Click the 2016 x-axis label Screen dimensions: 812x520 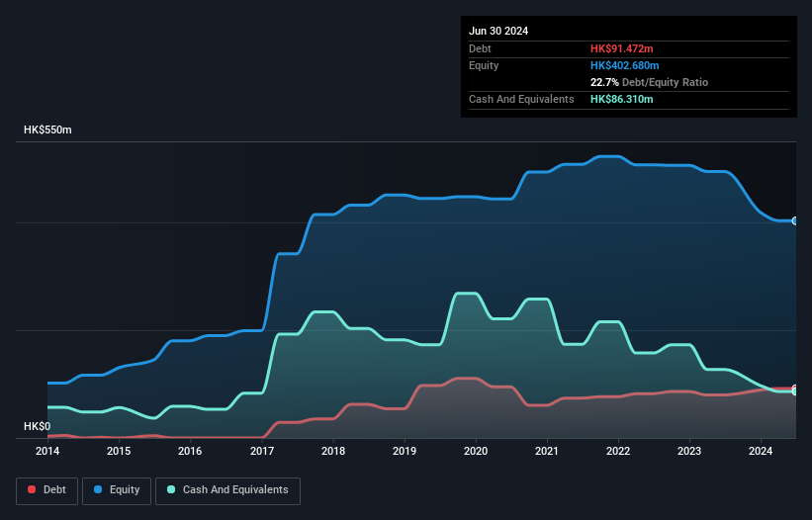coord(190,451)
